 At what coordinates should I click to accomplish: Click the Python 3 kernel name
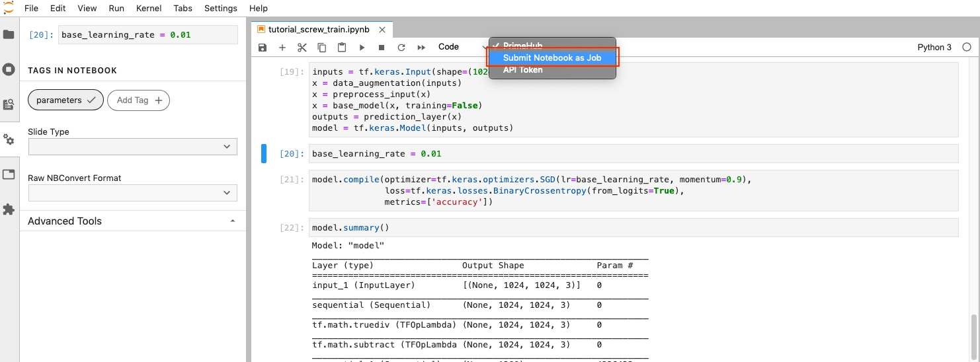pos(934,48)
